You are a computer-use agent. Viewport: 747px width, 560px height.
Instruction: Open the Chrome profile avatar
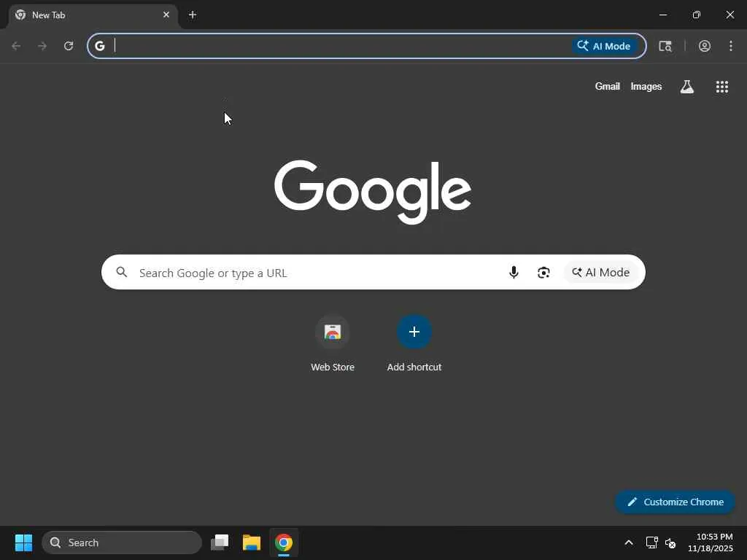(705, 46)
